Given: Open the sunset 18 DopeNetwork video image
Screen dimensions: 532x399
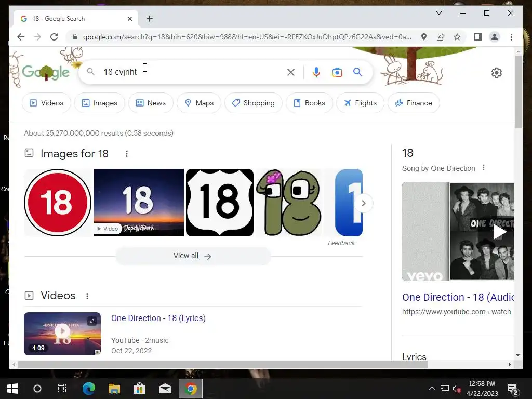Looking at the screenshot, I should pyautogui.click(x=138, y=203).
